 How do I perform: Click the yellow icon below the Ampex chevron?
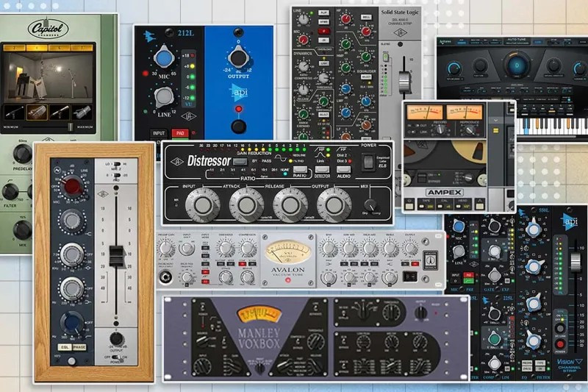[495, 130]
